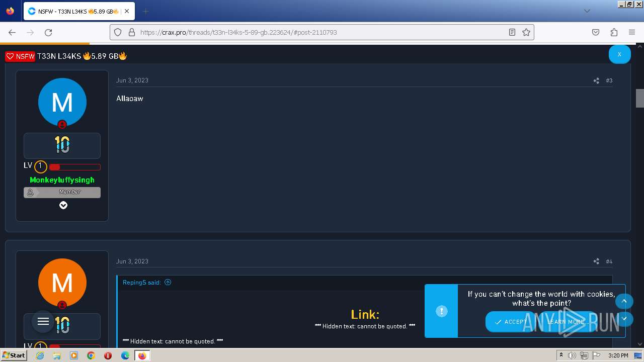
Task: Open the volume control in tray
Action: click(572, 355)
